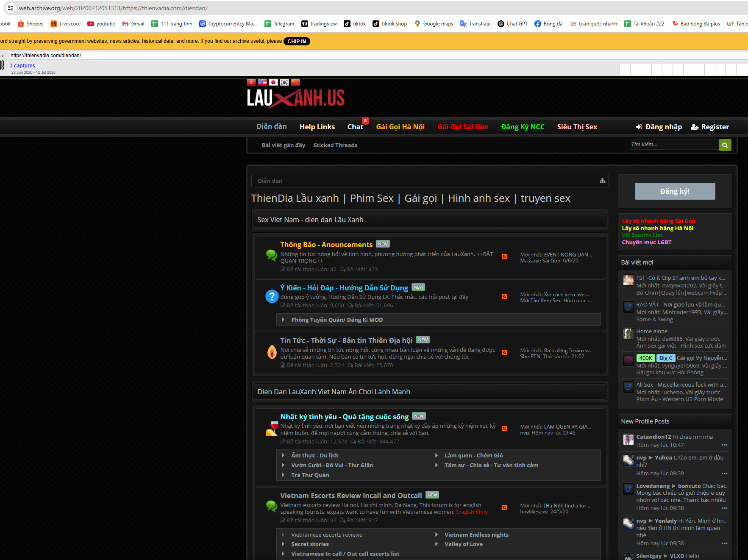Switch to Sticked Threads tab
This screenshot has height=560, width=748.
tap(335, 145)
